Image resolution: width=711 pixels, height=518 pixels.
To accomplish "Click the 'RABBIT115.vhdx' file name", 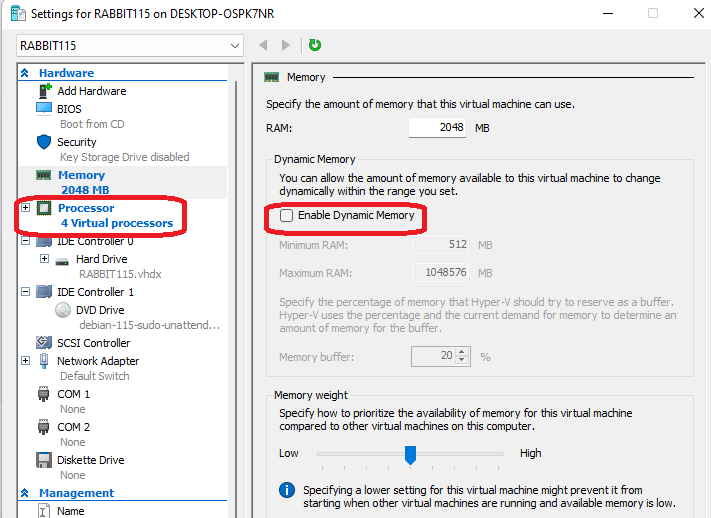I will tap(120, 274).
